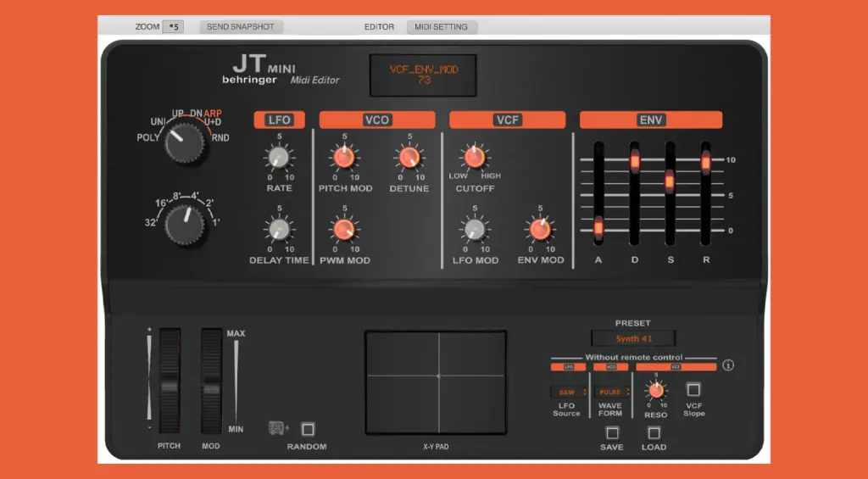
Task: Click the PWM Mod knob
Action: (343, 229)
